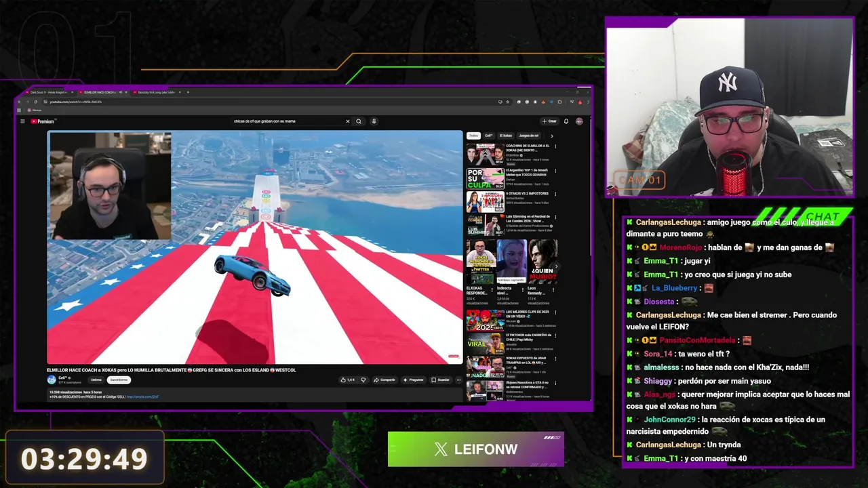Select the Todos filter chip
Image resolution: width=868 pixels, height=488 pixels.
(x=473, y=136)
